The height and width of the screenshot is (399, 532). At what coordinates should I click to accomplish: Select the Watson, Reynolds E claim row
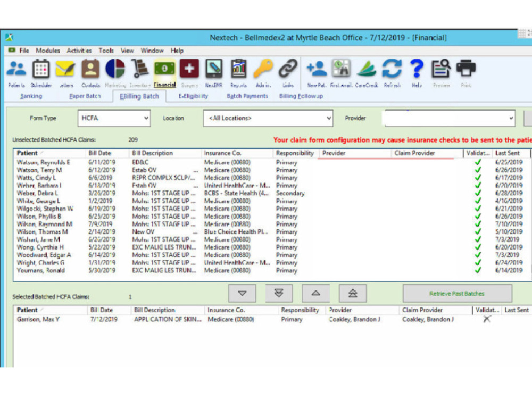(271, 162)
